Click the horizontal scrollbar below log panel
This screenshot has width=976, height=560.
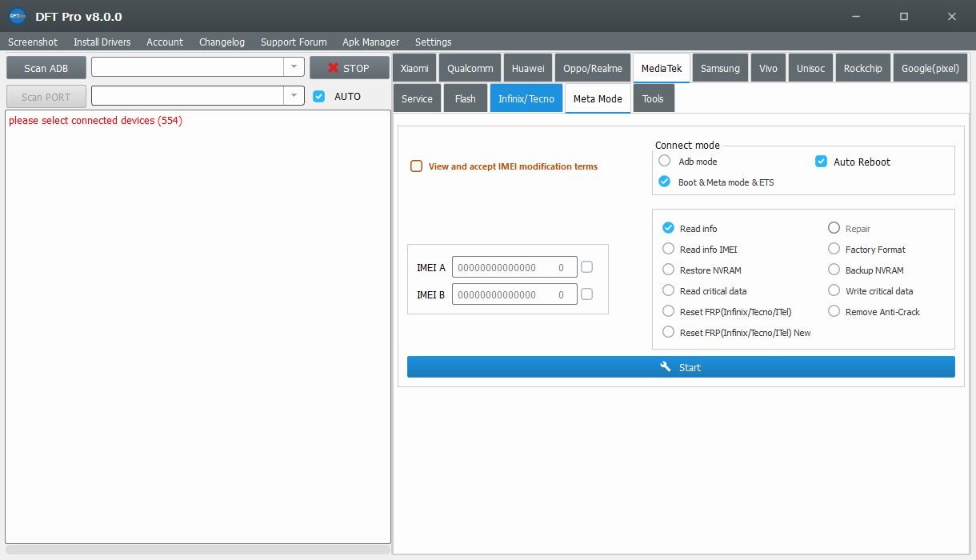tap(198, 550)
